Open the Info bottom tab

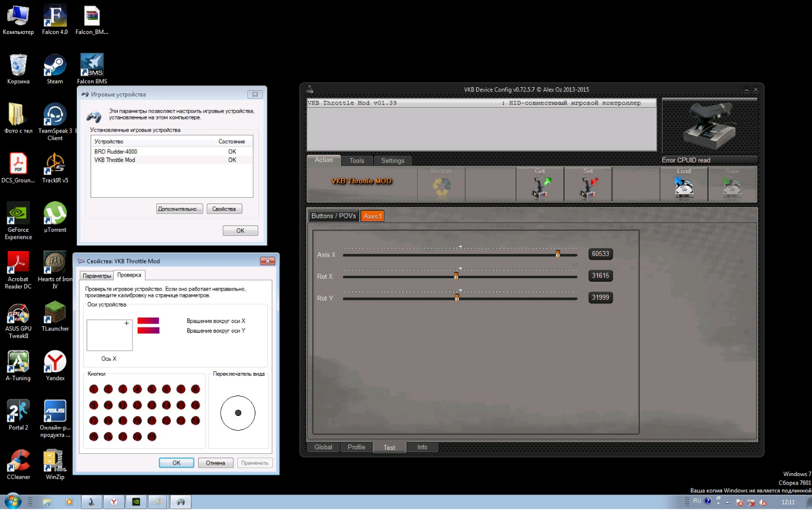422,447
